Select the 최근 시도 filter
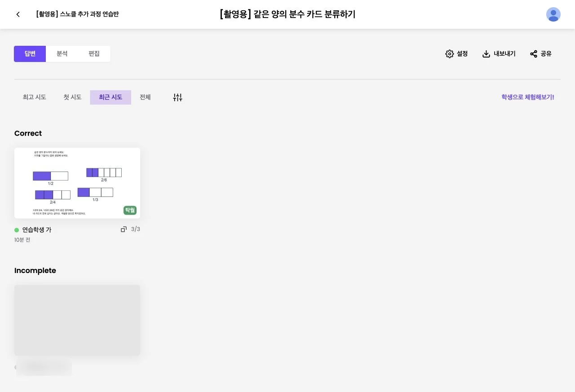The width and height of the screenshot is (575, 392). (111, 97)
